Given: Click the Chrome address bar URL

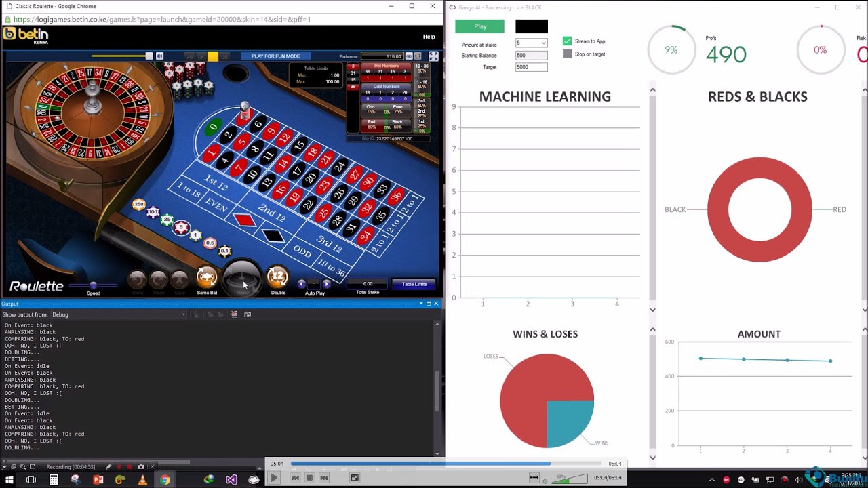Looking at the screenshot, I should 163,19.
